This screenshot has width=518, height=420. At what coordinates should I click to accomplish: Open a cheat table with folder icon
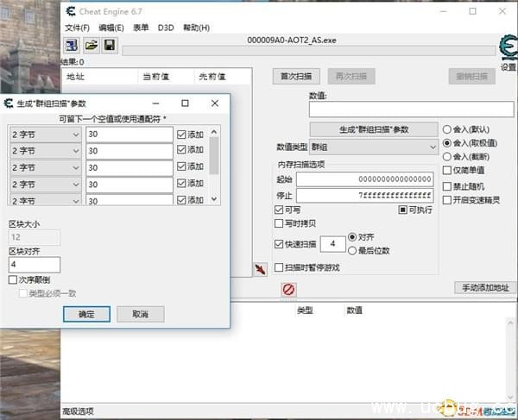point(91,45)
